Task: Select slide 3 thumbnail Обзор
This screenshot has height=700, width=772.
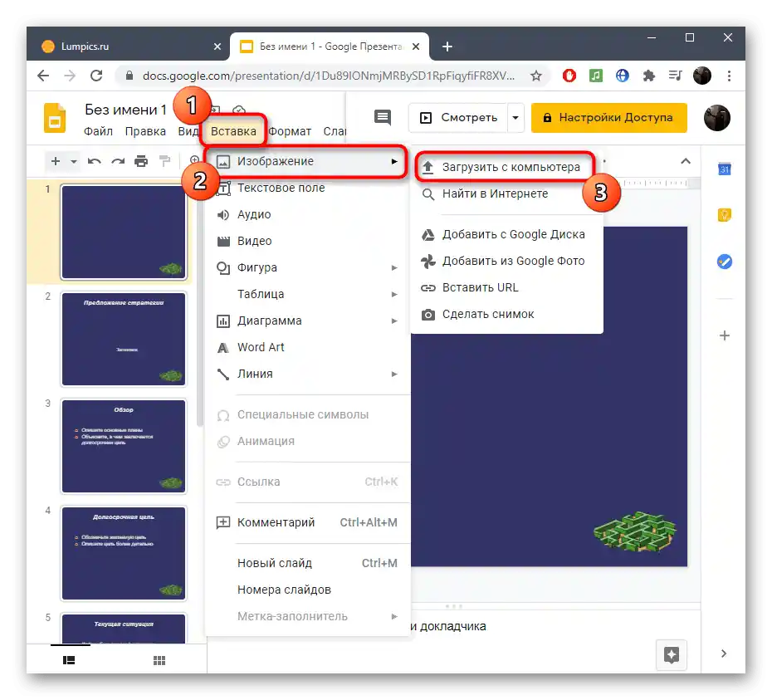Action: tap(124, 446)
